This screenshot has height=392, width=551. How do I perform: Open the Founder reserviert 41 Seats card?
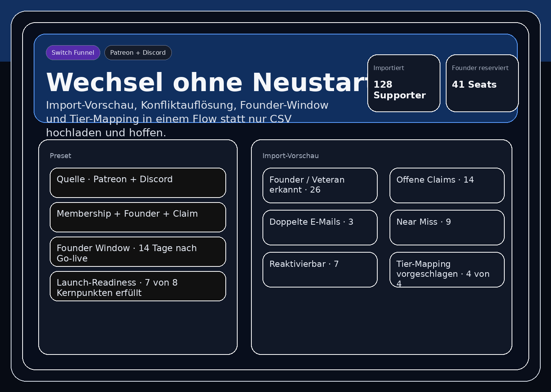point(482,83)
